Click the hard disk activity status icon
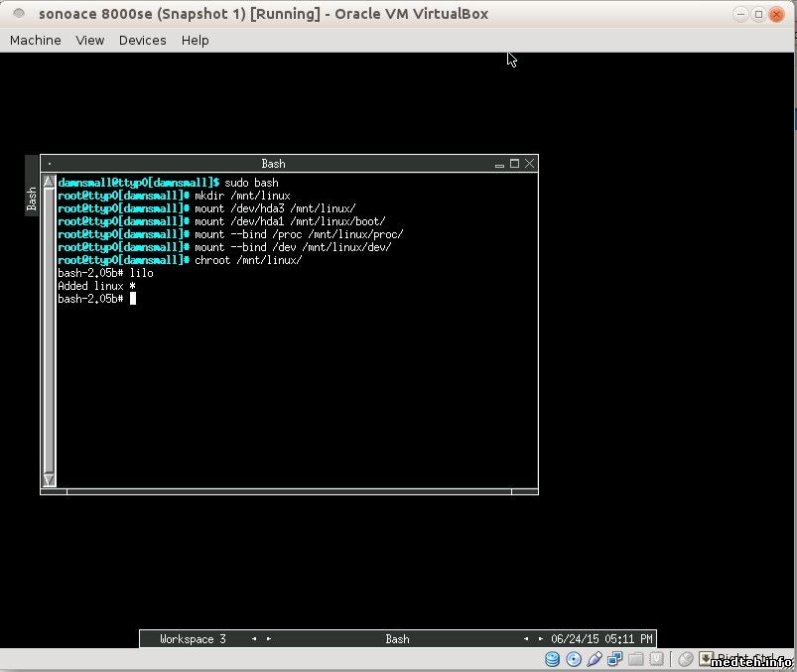This screenshot has width=797, height=672. (x=553, y=659)
